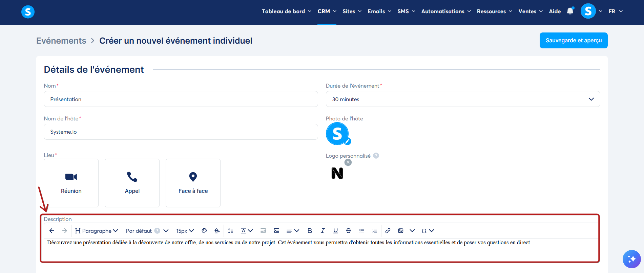Insert a numbered list
Image resolution: width=644 pixels, height=273 pixels.
[x=374, y=231]
